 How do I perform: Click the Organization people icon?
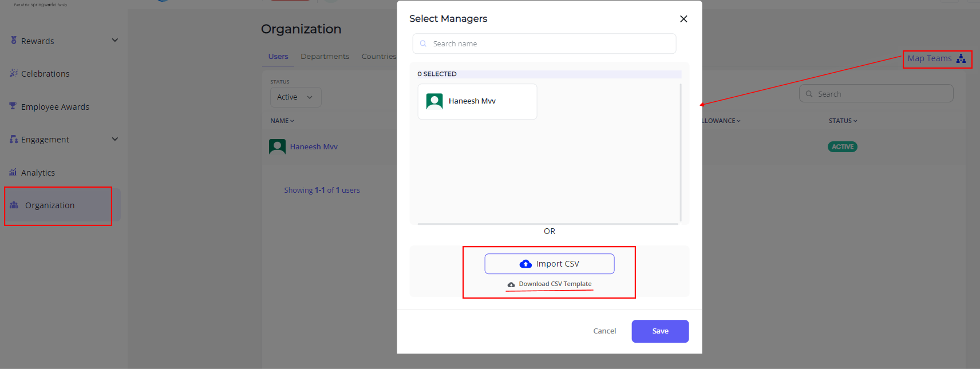coord(14,205)
